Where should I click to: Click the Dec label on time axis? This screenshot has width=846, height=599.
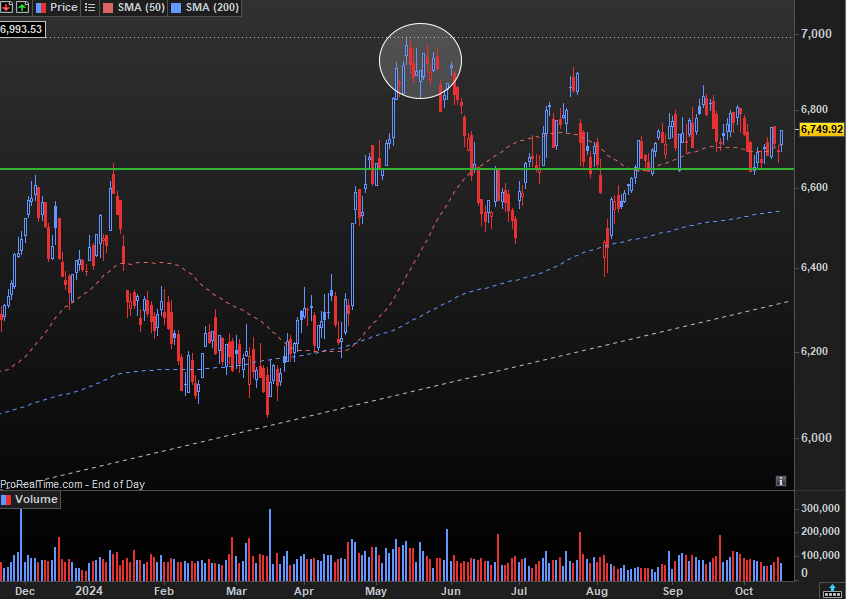(25, 591)
